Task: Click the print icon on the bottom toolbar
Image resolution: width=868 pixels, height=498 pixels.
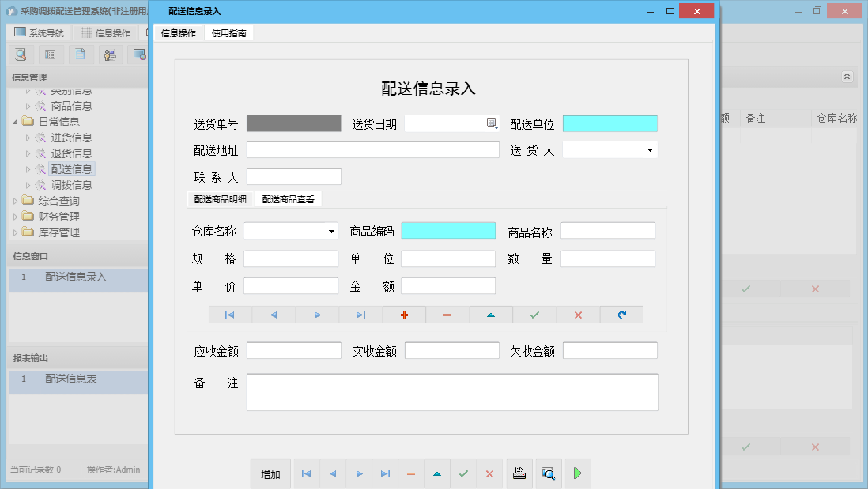Action: click(519, 473)
